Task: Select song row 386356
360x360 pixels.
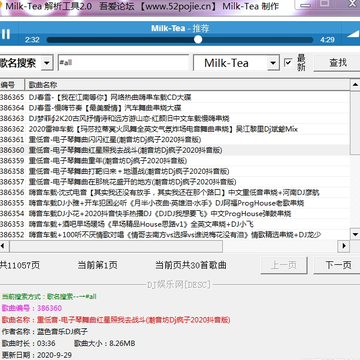Action: 175,192
